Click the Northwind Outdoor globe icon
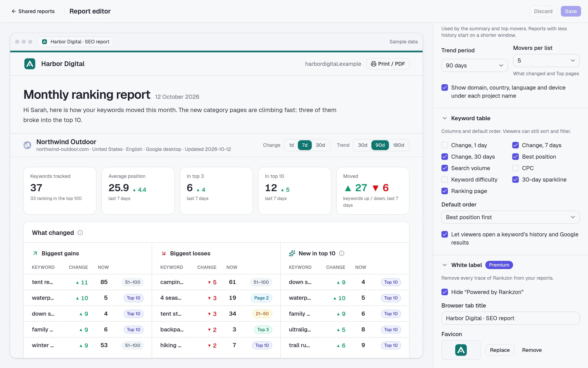This screenshot has width=588, height=368. pos(27,145)
